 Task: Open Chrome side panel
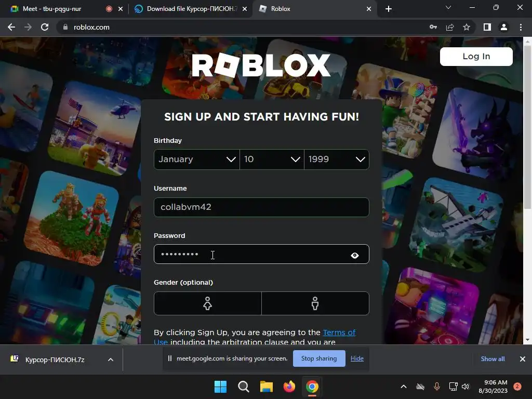[x=487, y=27]
